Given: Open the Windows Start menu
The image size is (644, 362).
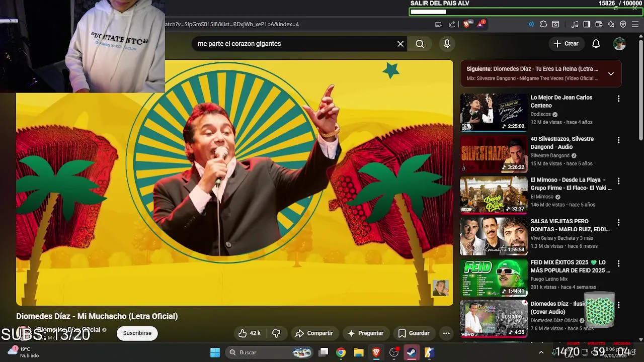Looking at the screenshot, I should coord(215,352).
